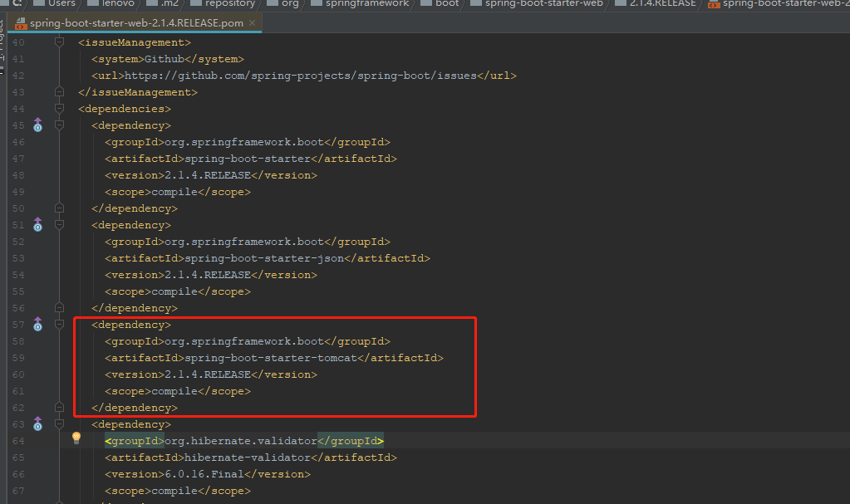The width and height of the screenshot is (850, 504).
Task: Click groupId org.springframework.boot on line 52
Action: 244,242
